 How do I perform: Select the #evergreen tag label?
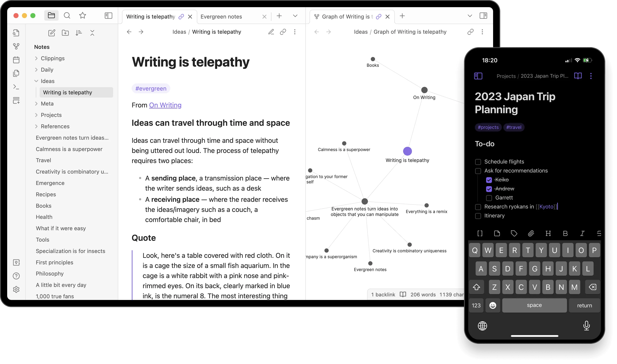pos(151,88)
